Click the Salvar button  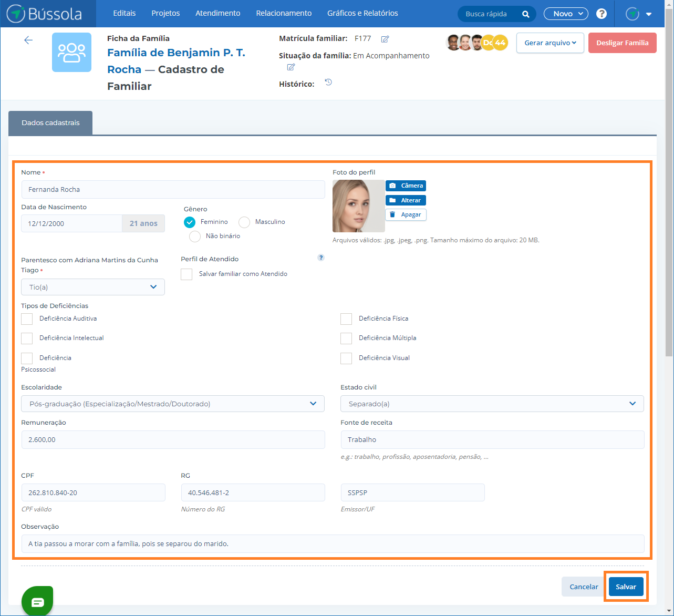click(x=626, y=587)
